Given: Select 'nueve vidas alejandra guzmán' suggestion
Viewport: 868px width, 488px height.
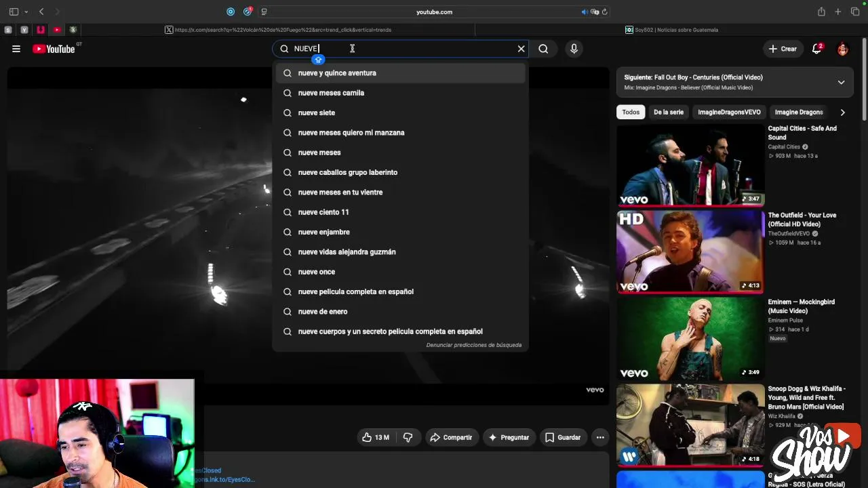Looking at the screenshot, I should pos(400,252).
